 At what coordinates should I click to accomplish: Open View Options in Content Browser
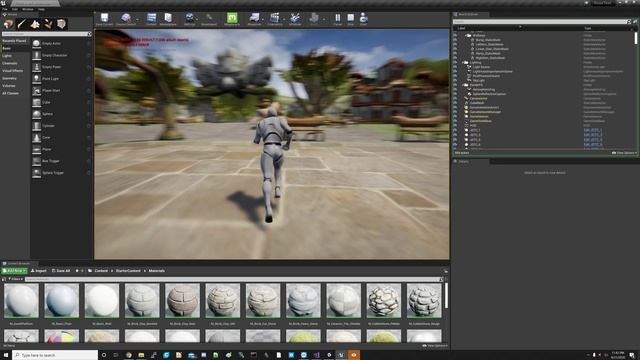tap(435, 346)
